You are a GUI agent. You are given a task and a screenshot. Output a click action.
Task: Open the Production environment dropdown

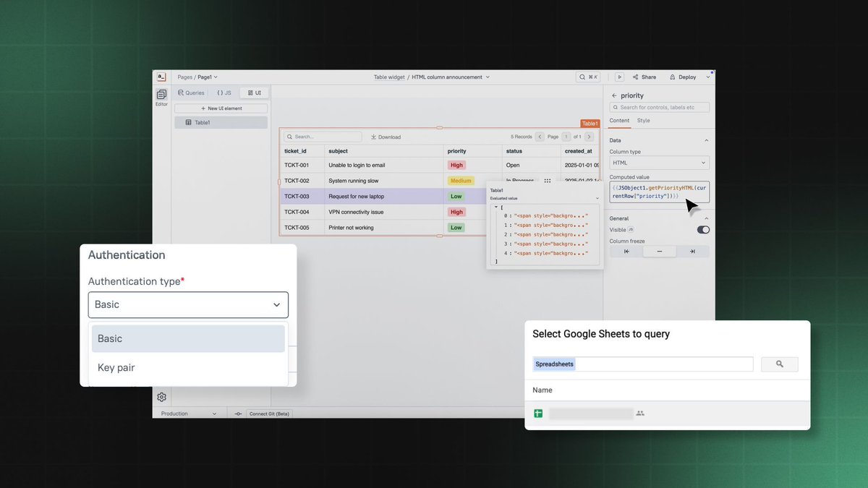(188, 414)
